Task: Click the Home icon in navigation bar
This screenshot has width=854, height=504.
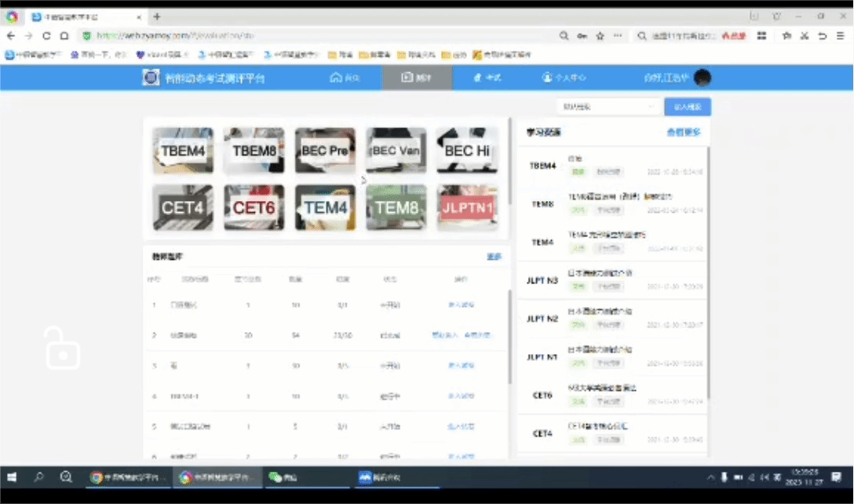Action: point(345,78)
